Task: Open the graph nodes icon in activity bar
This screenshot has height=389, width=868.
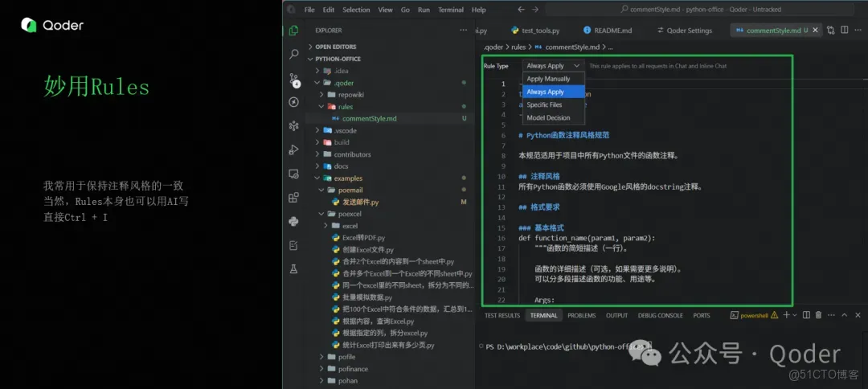Action: tap(294, 126)
